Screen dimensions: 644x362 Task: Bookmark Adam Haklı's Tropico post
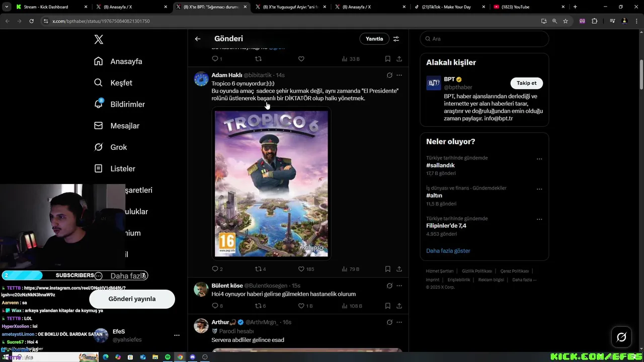(387, 269)
